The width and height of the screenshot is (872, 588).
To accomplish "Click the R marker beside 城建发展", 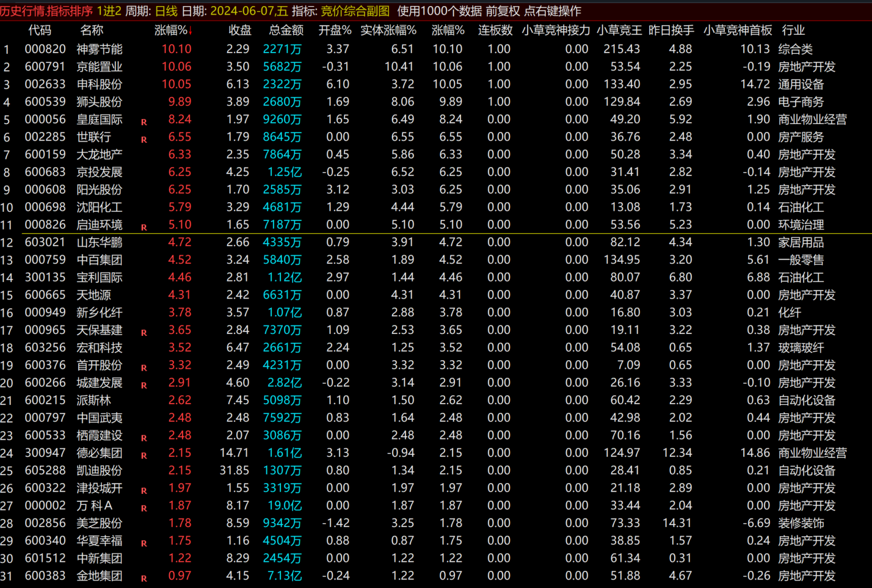I will click(144, 386).
